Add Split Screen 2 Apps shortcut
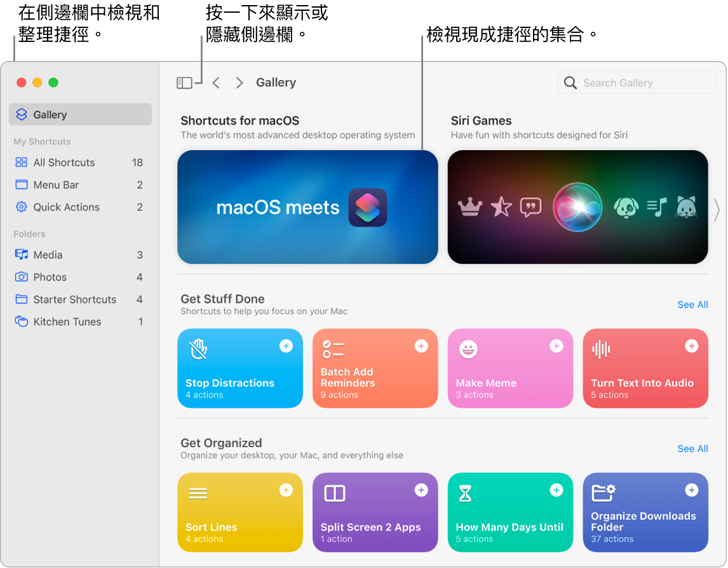Image resolution: width=728 pixels, height=568 pixels. point(421,490)
